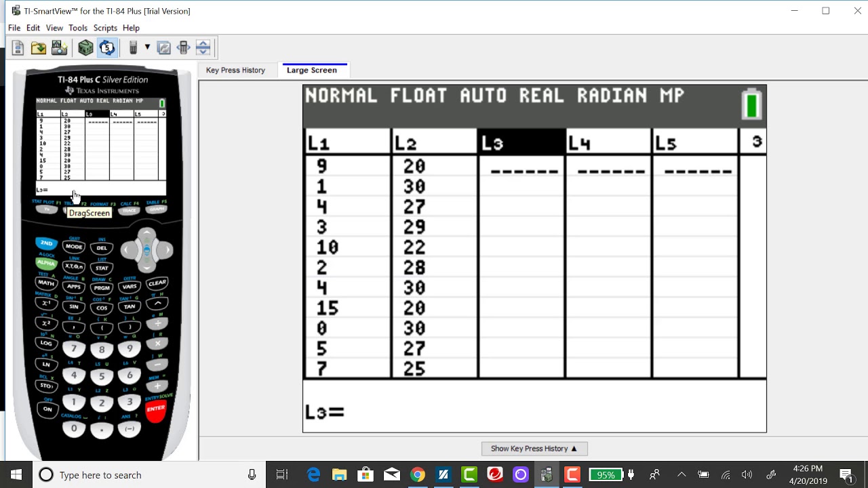Click the ON calculator key
Viewport: 868px width, 488px height.
click(x=47, y=409)
